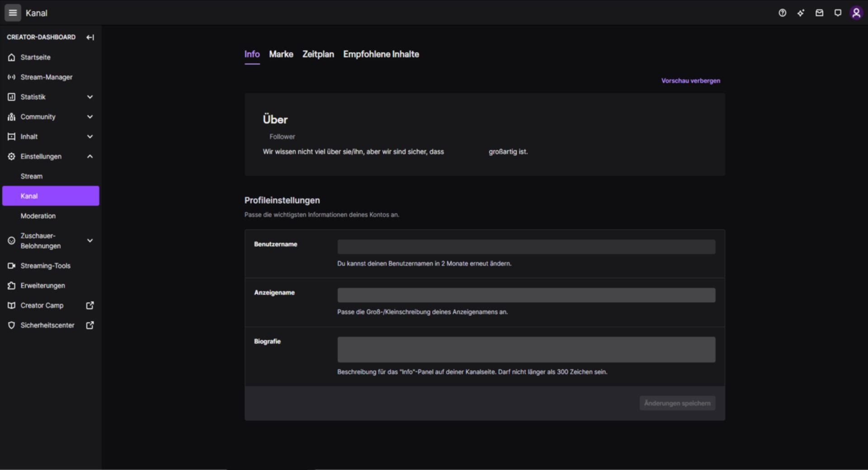Screen dimensions: 868x470
Task: Expand the Inhalt section
Action: click(90, 136)
